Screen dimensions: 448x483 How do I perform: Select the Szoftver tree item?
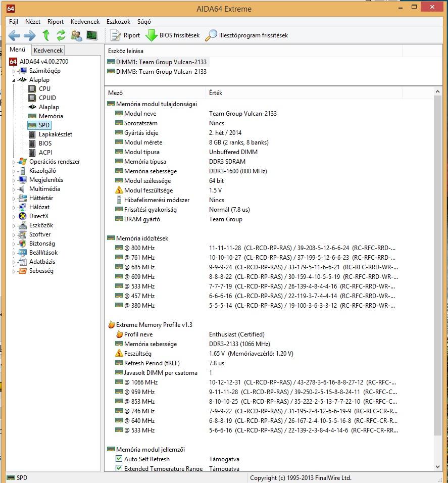[x=34, y=234]
